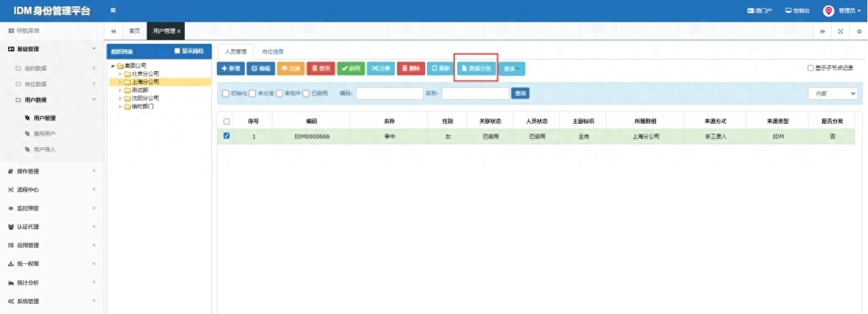
Task: Expand the 更多 dropdown button
Action: point(511,68)
